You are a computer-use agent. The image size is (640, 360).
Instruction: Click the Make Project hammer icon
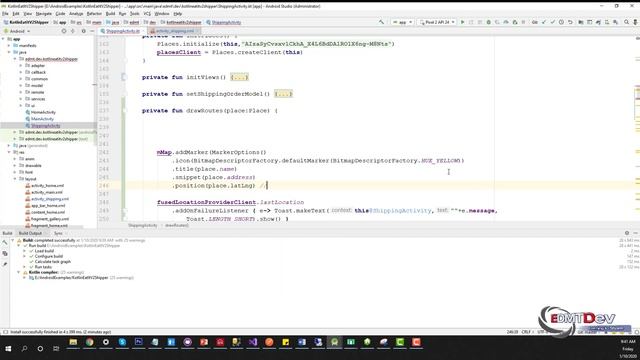pyautogui.click(x=381, y=22)
